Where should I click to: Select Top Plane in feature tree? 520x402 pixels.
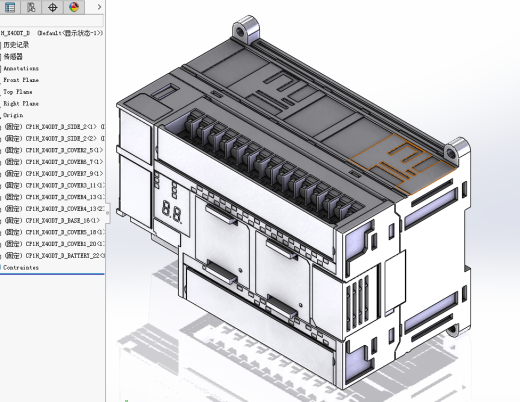[18, 92]
